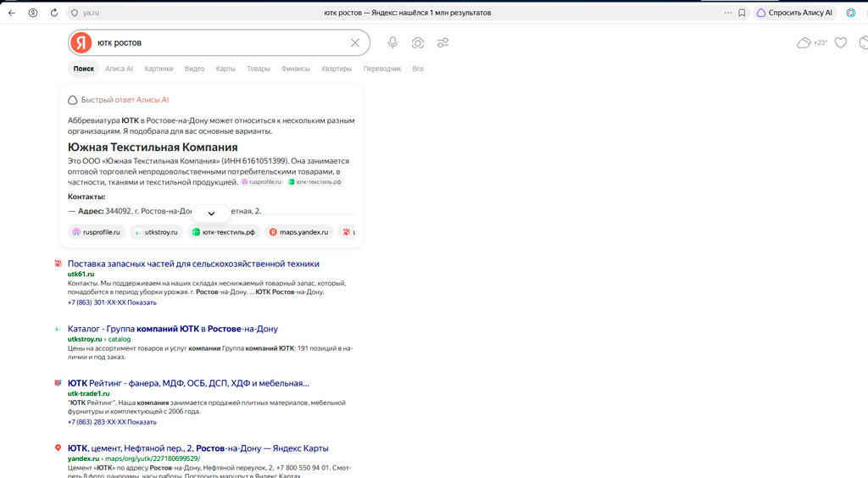Switch to the Товары tab
This screenshot has height=478, width=868.
coord(259,69)
